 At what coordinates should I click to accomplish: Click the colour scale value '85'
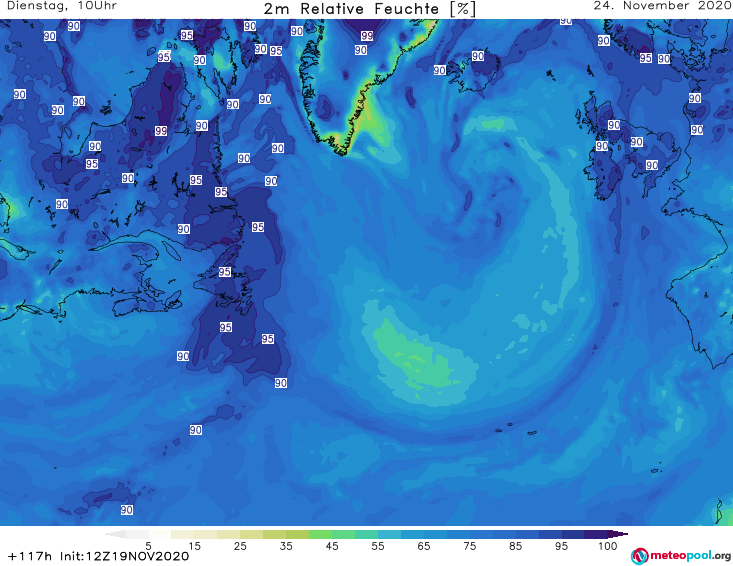[x=516, y=545]
